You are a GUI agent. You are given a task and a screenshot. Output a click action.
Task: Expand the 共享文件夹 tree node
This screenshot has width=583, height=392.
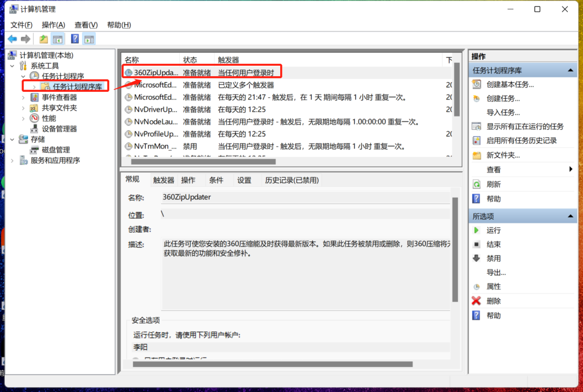[23, 108]
